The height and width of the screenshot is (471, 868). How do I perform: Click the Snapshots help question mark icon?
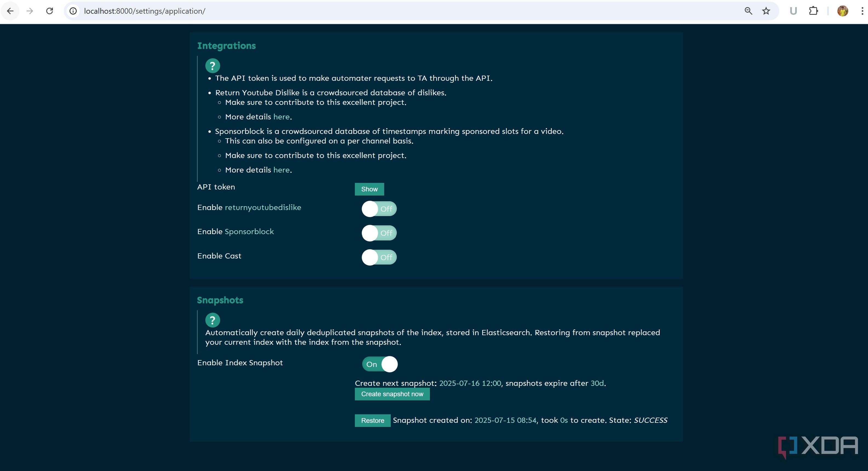(x=213, y=320)
